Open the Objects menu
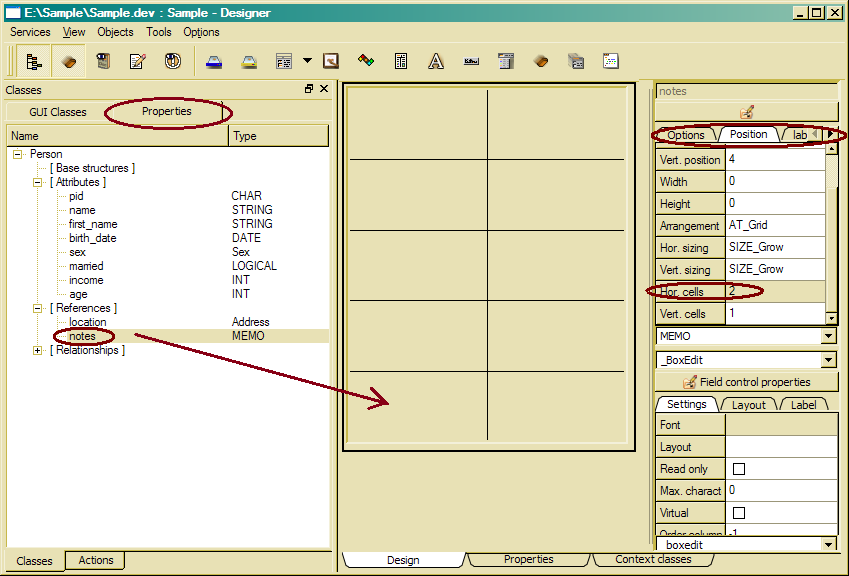849x576 pixels. point(115,32)
